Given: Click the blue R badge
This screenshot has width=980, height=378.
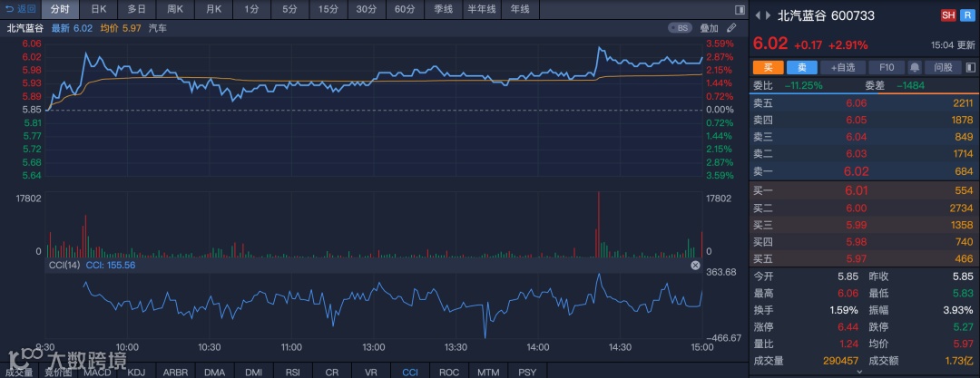Looking at the screenshot, I should tap(968, 16).
